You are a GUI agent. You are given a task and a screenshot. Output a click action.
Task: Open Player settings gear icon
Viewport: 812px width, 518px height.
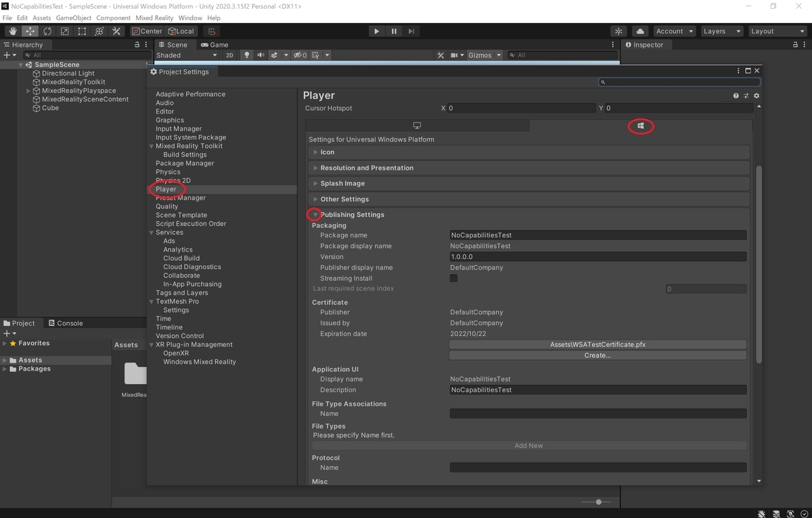point(757,96)
